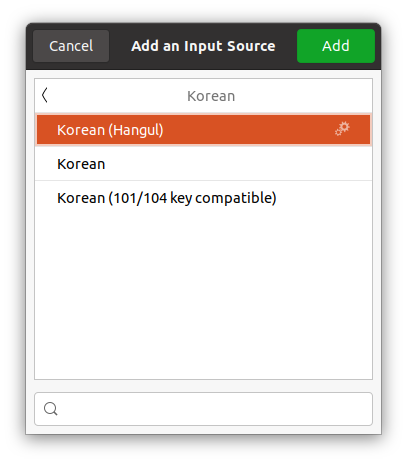Activate the Cancel button in the header bar
Screen dimensions: 407x463
point(71,46)
